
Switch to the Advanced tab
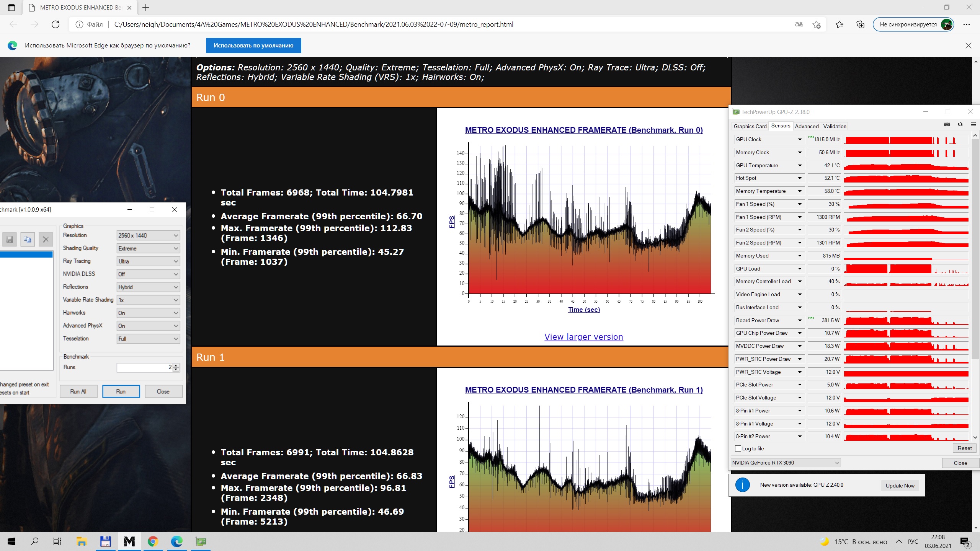(807, 126)
